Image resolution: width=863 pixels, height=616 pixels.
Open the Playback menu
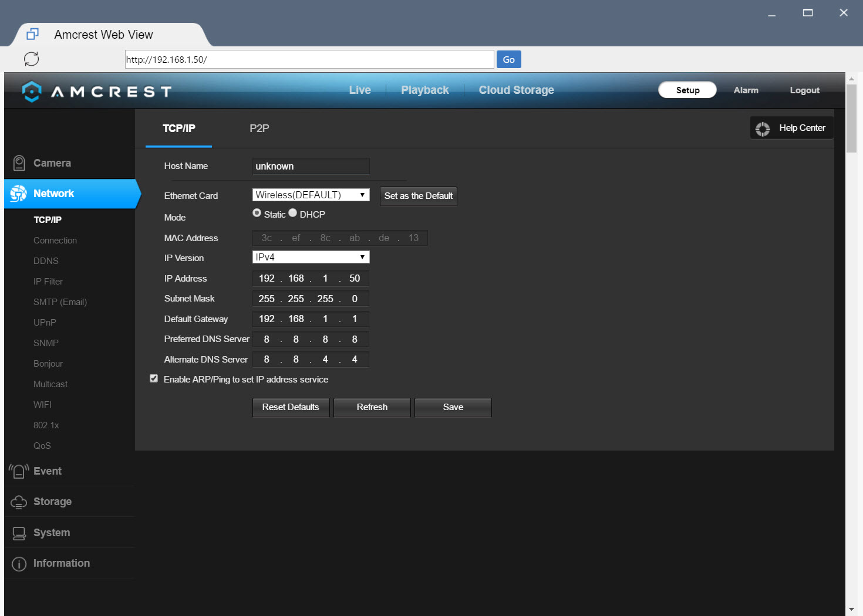(425, 90)
